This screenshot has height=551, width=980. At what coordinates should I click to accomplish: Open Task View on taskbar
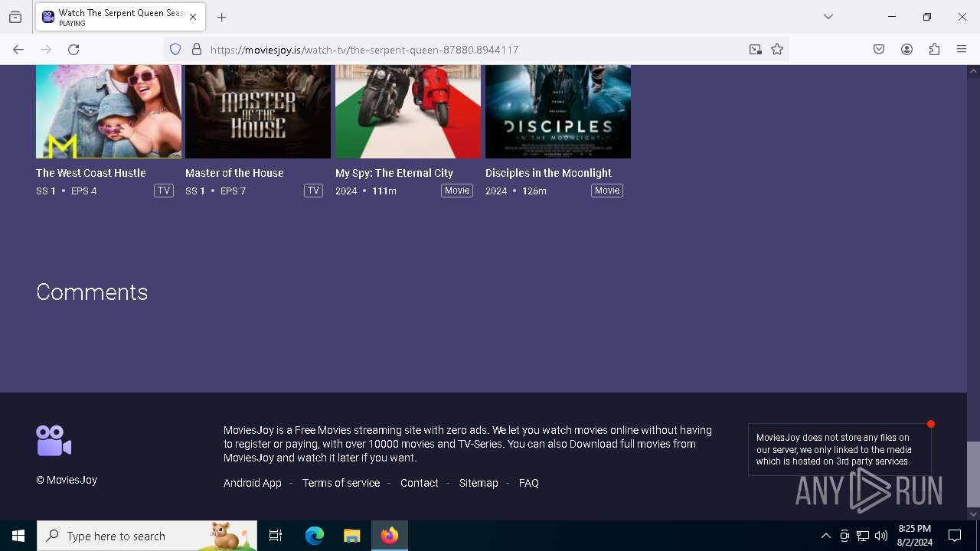276,536
